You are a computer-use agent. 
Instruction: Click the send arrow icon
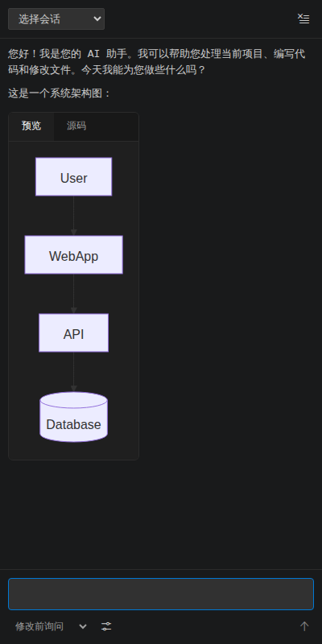(304, 626)
